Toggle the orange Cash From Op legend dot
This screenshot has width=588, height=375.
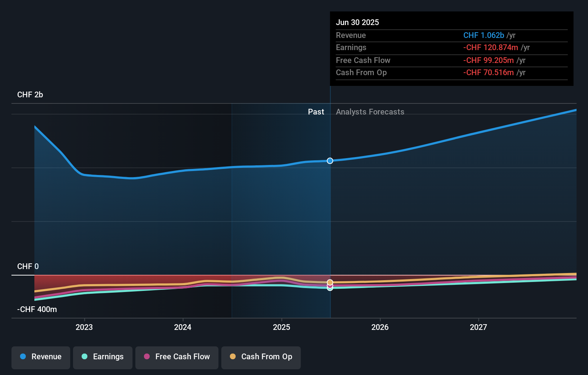click(233, 357)
